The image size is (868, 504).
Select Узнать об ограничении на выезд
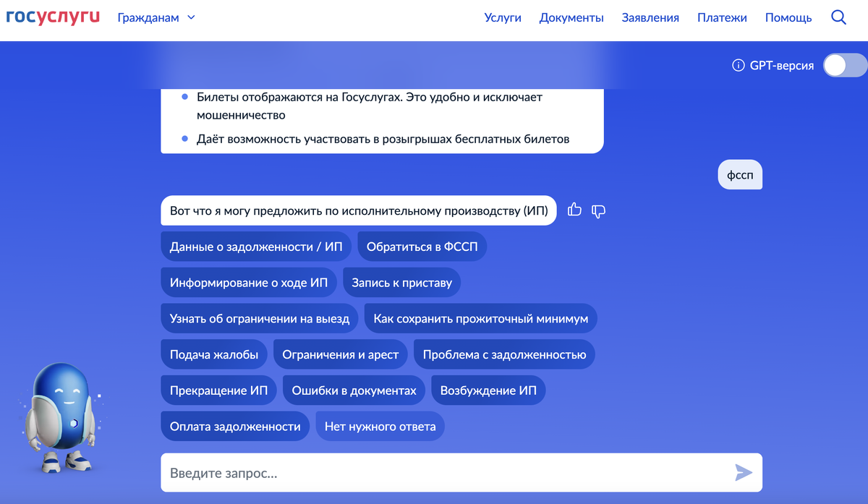(259, 318)
